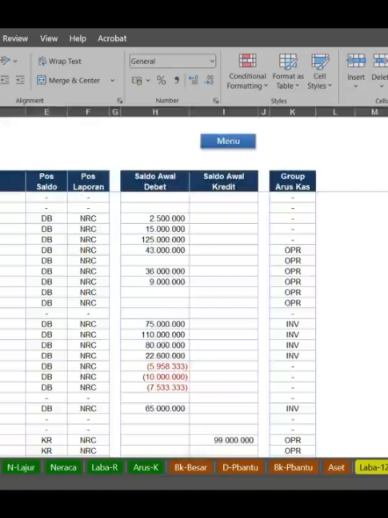Select the cell with 110.000.000

(155, 335)
